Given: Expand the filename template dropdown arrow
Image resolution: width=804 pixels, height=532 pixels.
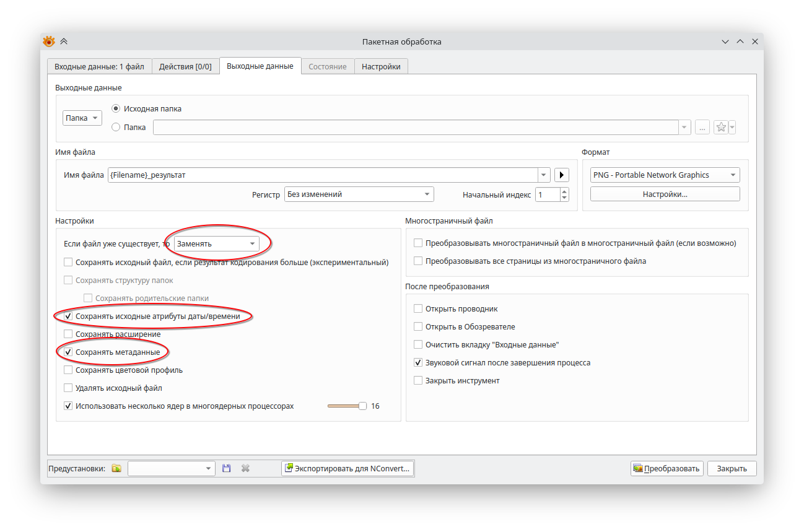Looking at the screenshot, I should [x=544, y=175].
